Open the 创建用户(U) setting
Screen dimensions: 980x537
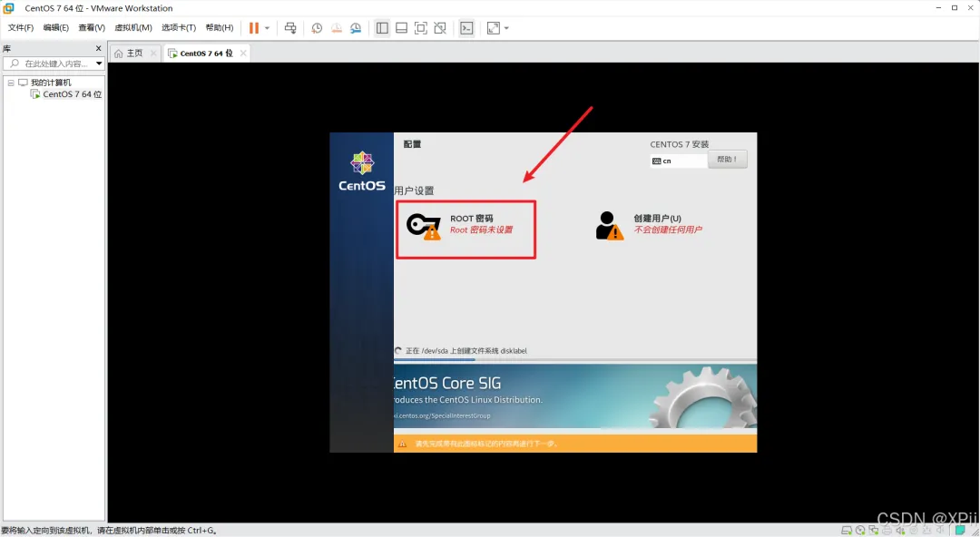click(649, 225)
